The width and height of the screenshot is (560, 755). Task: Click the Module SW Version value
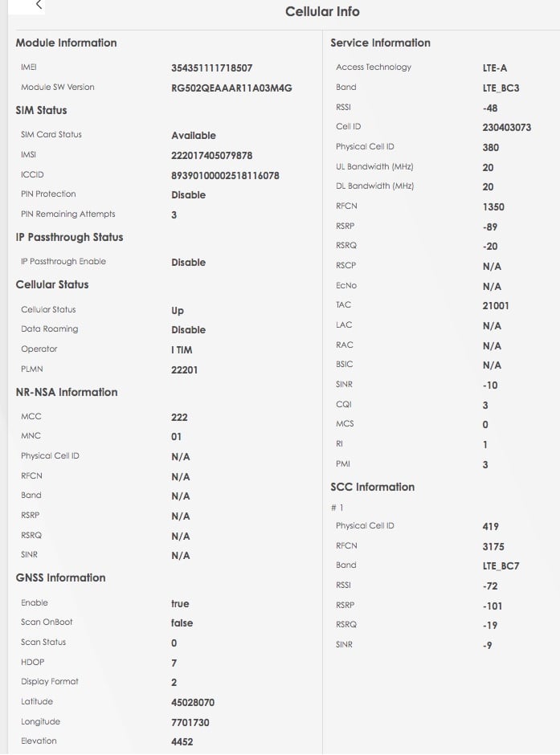(x=231, y=88)
